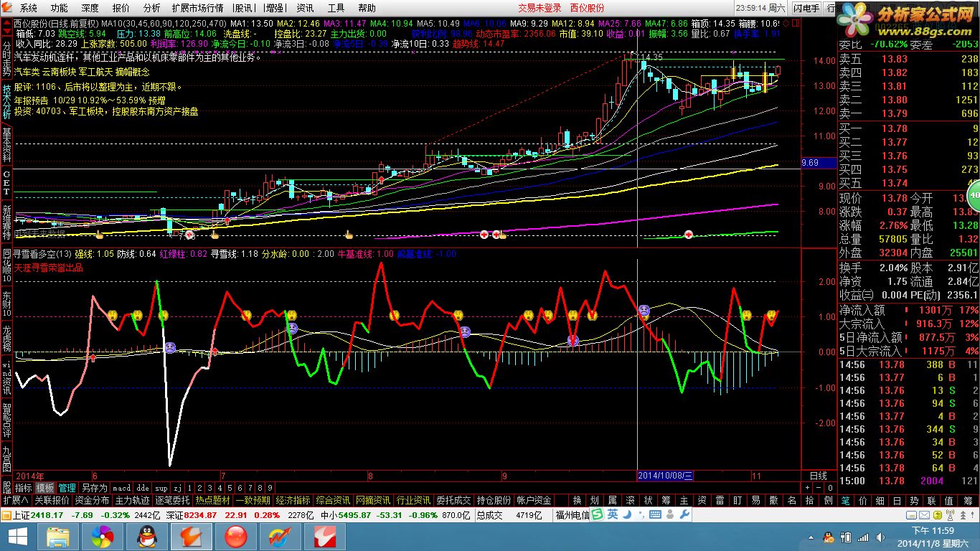Open the 报价 menu
The image size is (980, 551).
[121, 8]
